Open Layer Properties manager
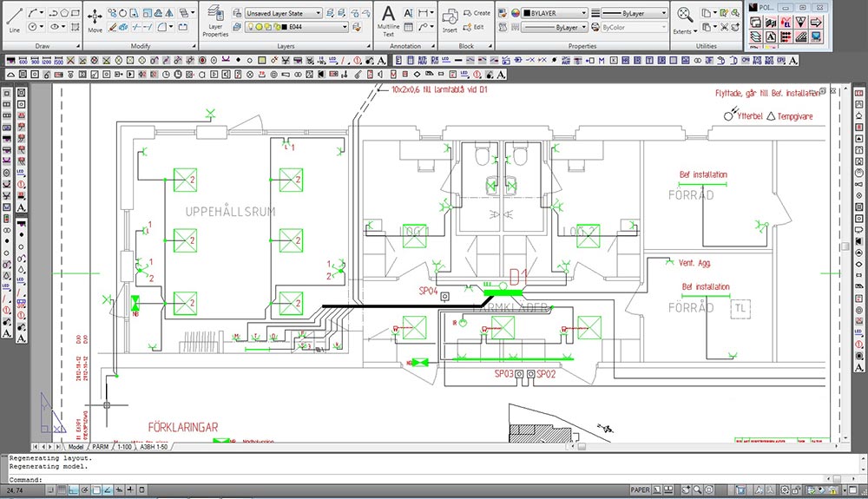Screen dimensions: 868x499 [215, 22]
